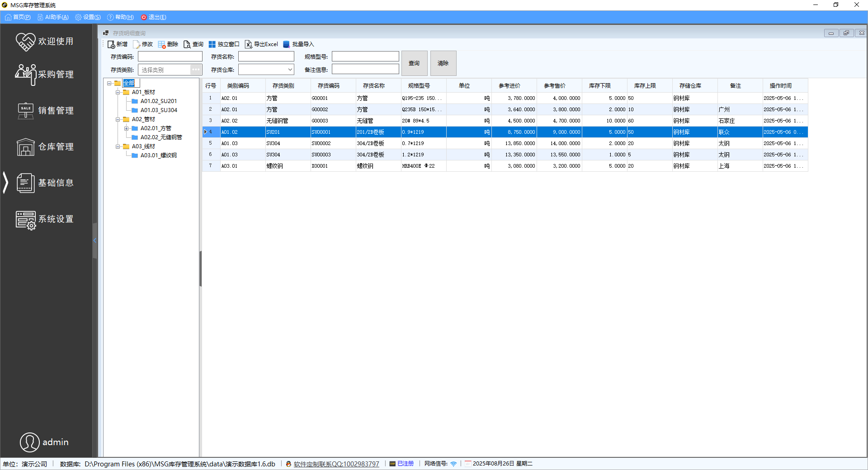The height and width of the screenshot is (470, 868).
Task: Click the 新增 add record toolbar icon
Action: (x=111, y=44)
